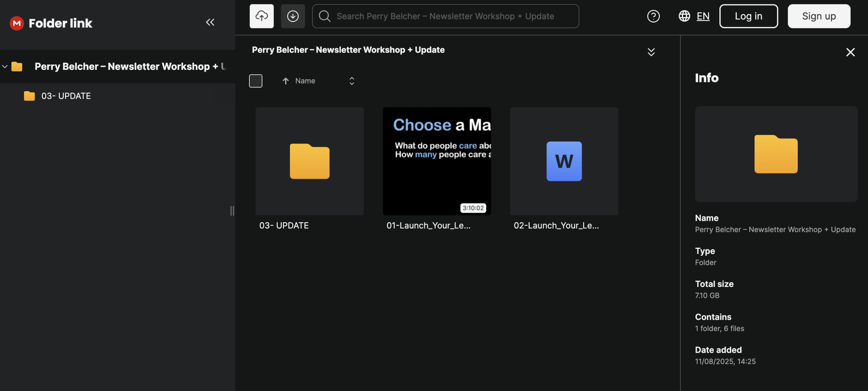Collapse sidebar with double-chevron icon

(x=210, y=22)
